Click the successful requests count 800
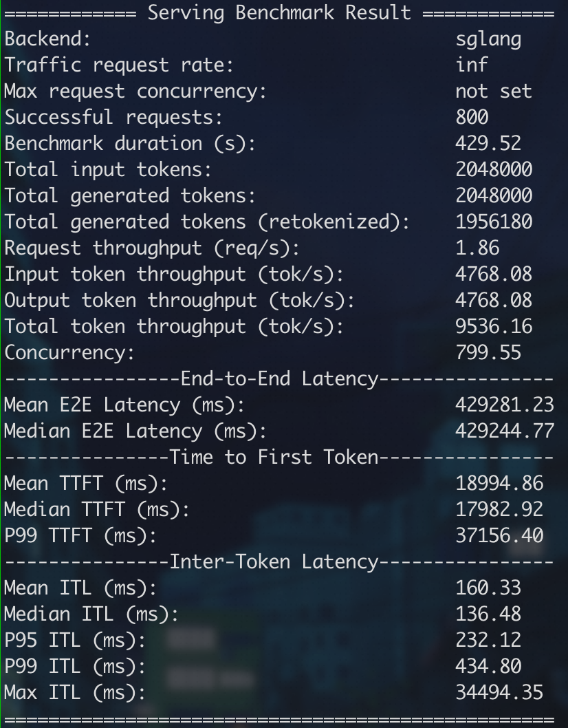 (472, 118)
